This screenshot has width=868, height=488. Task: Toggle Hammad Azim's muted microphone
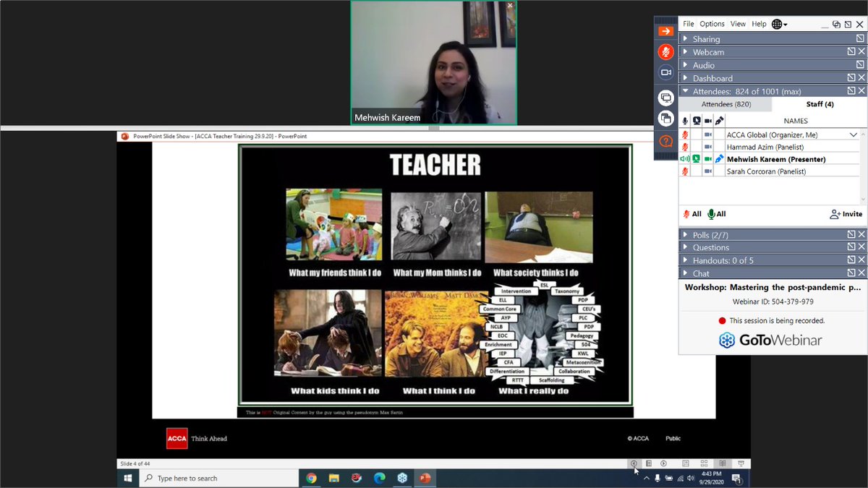(685, 147)
